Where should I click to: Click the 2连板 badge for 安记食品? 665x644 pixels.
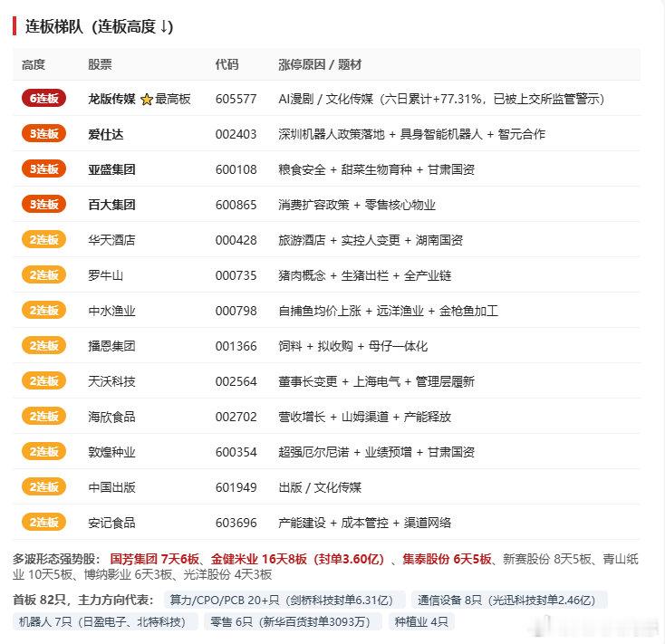click(44, 522)
